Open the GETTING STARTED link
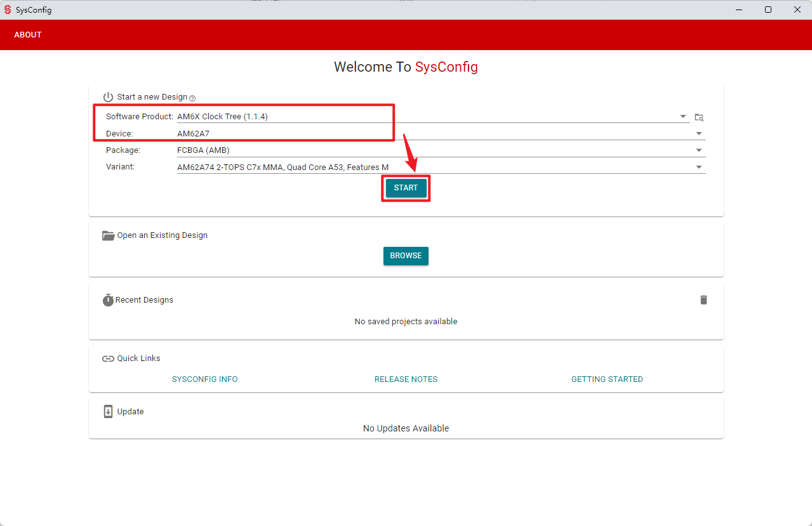This screenshot has width=812, height=526. tap(607, 379)
